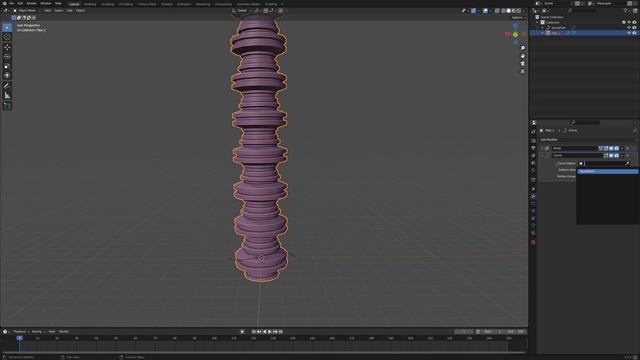Select the Transform tool
Image resolution: width=640 pixels, height=360 pixels.
pyautogui.click(x=7, y=76)
